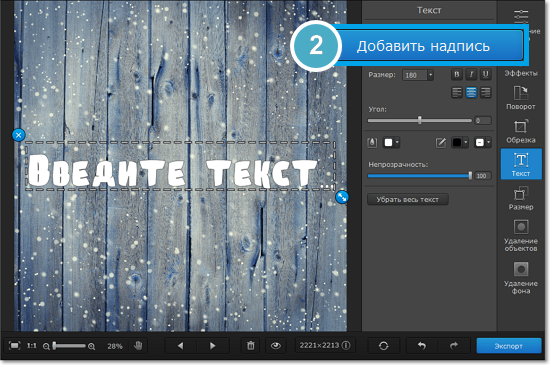Select the hand pan tool
Screen dimensions: 550x365
(x=139, y=346)
